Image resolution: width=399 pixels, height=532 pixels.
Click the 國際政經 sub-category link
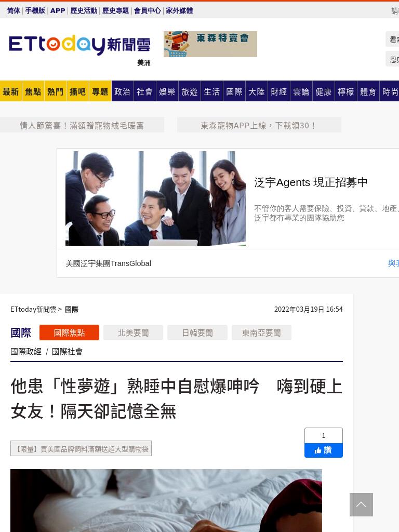point(26,352)
